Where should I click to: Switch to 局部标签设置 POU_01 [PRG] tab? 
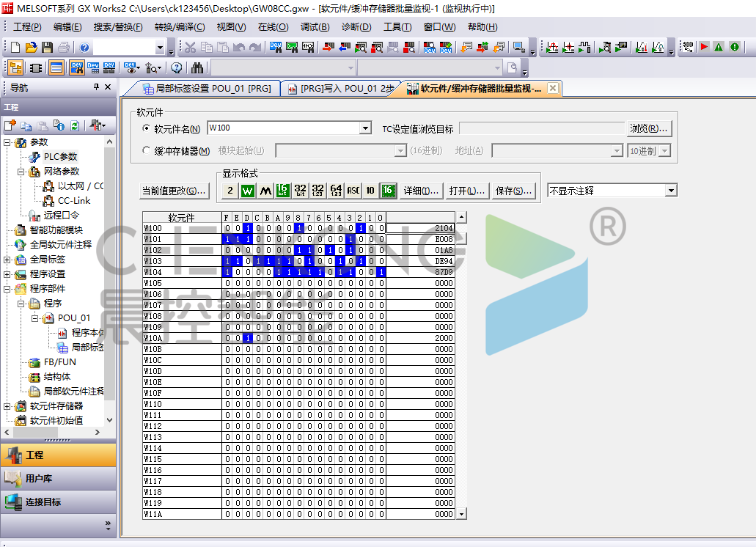pos(207,89)
